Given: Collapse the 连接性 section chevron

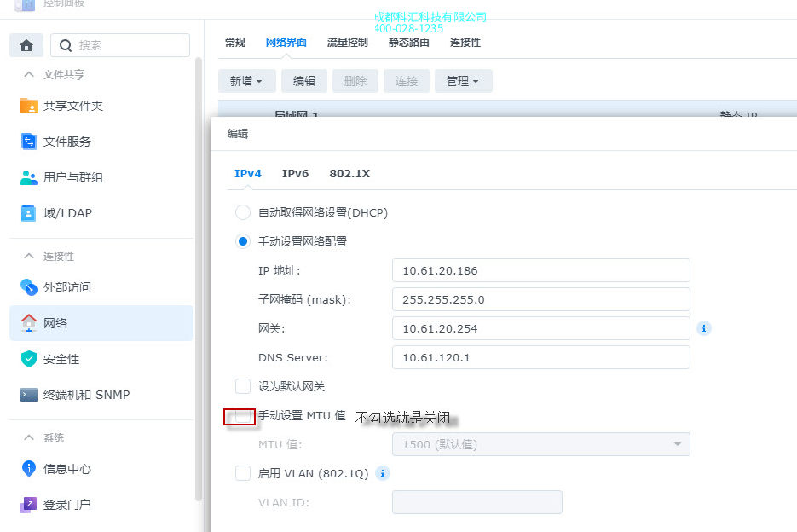Looking at the screenshot, I should pos(29,257).
